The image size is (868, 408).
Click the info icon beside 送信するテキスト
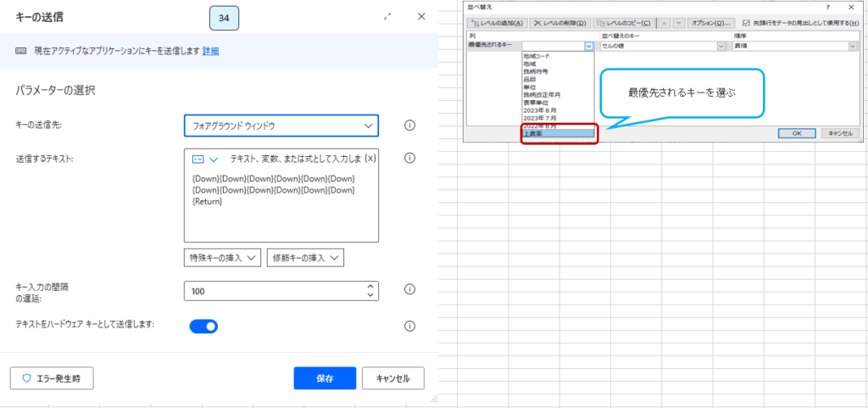coord(409,158)
